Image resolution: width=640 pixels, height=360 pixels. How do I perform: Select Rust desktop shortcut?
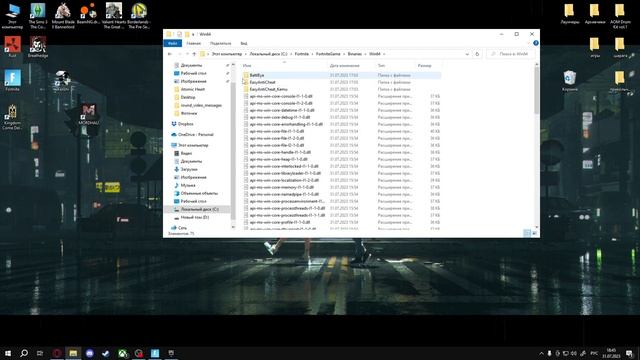pyautogui.click(x=12, y=47)
